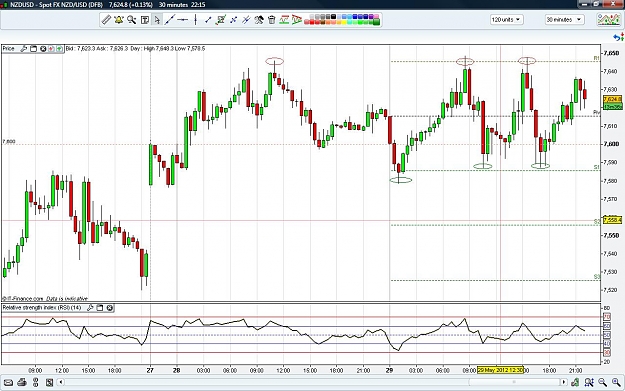Click the 7,624.8 current price tag
625x391 pixels.
(612, 99)
